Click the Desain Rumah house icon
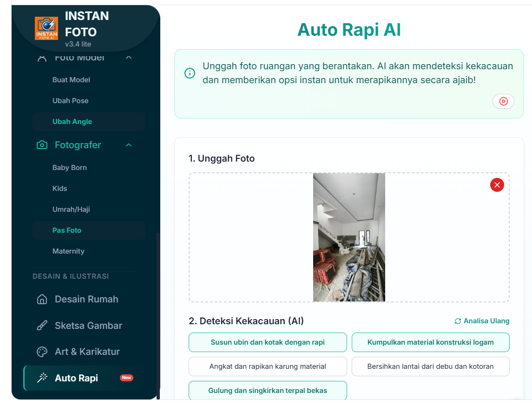532x412 pixels. tap(42, 299)
